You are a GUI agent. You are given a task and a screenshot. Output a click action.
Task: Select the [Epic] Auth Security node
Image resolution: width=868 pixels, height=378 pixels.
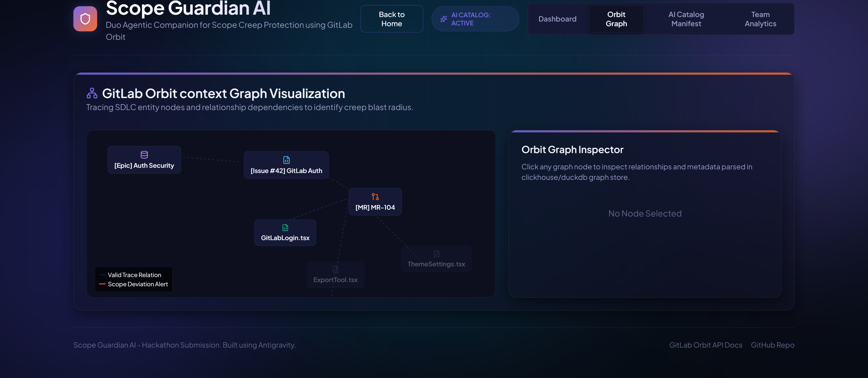(x=144, y=160)
